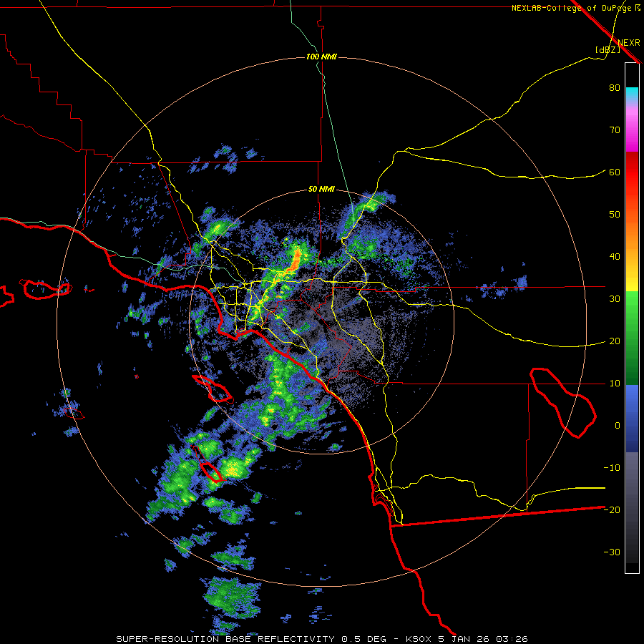Click the NEXR label above dBZ

(x=629, y=42)
